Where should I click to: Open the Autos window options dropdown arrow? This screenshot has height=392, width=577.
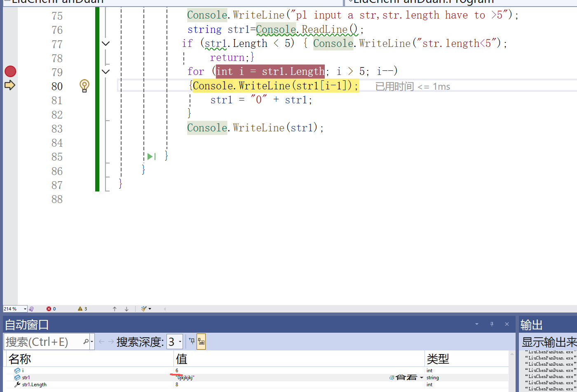pyautogui.click(x=477, y=324)
